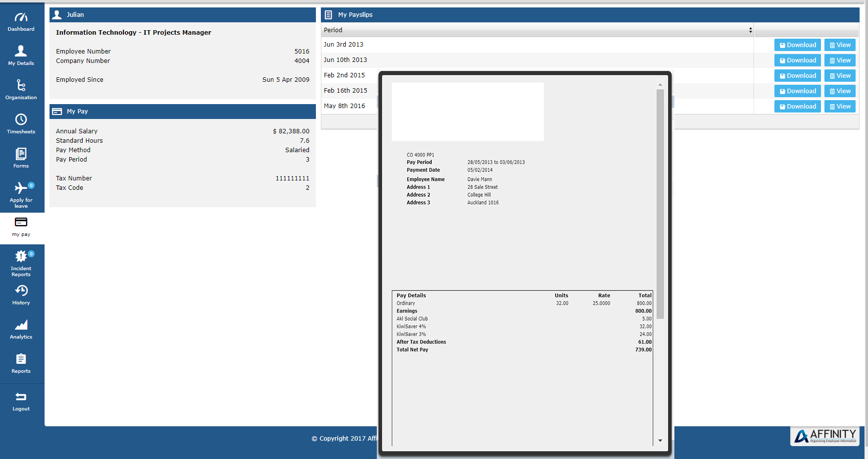Sort payslips by Period column arrows
Image resolution: width=868 pixels, height=459 pixels.
pyautogui.click(x=751, y=30)
